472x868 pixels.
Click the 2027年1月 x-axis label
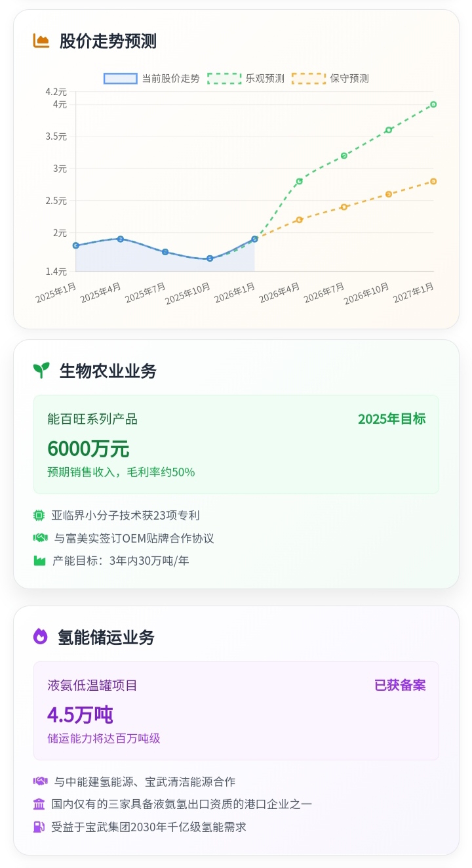pyautogui.click(x=414, y=292)
